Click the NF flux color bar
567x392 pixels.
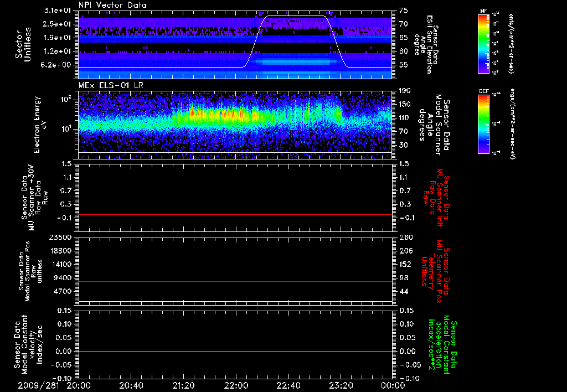pyautogui.click(x=483, y=43)
